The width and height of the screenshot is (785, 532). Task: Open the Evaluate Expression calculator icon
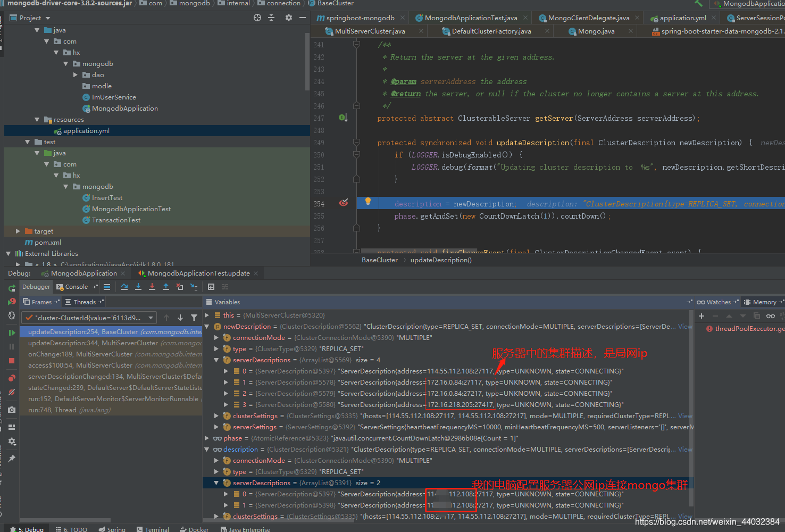pyautogui.click(x=211, y=287)
